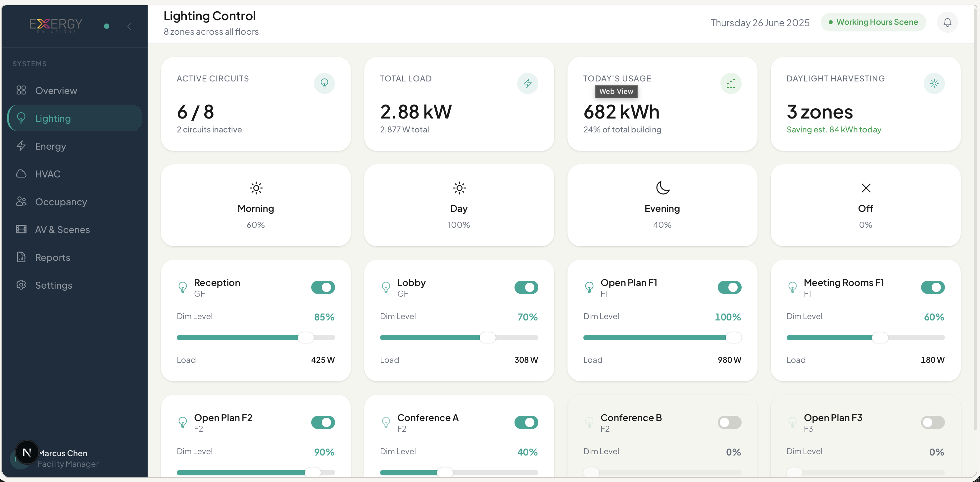Click the '2 circuits inactive' text

click(x=209, y=129)
